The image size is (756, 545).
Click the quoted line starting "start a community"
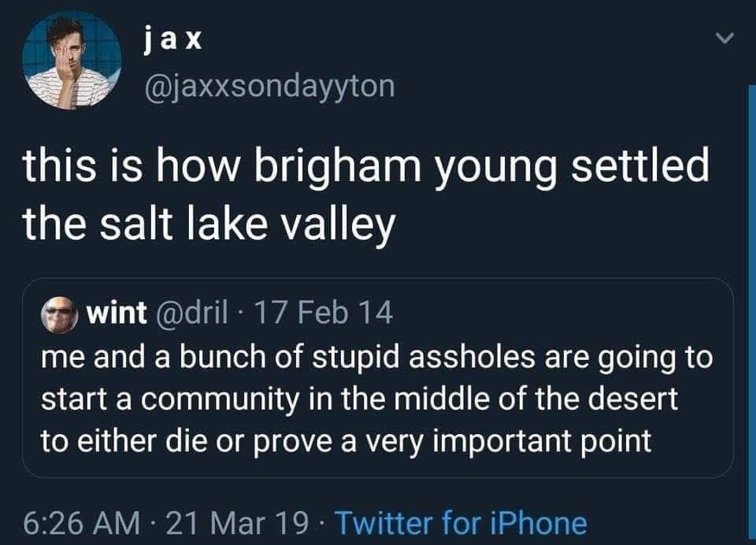[358, 399]
